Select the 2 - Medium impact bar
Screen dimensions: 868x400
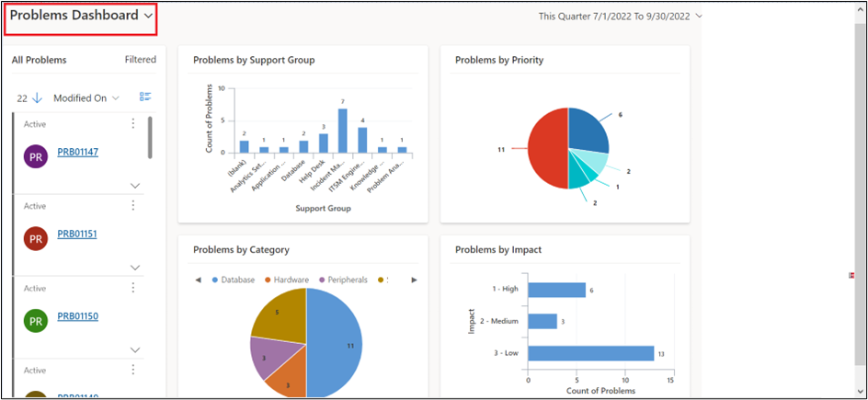coord(542,322)
